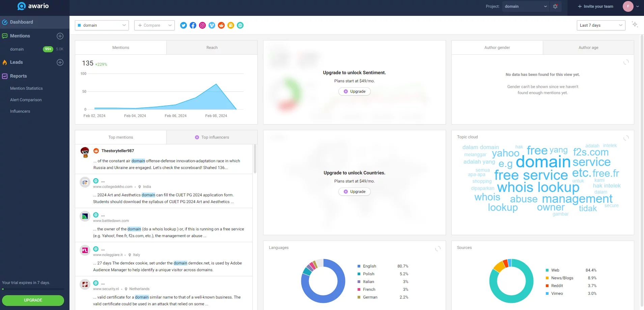Click the Vimeo source icon
This screenshot has width=644, height=310.
tap(212, 25)
